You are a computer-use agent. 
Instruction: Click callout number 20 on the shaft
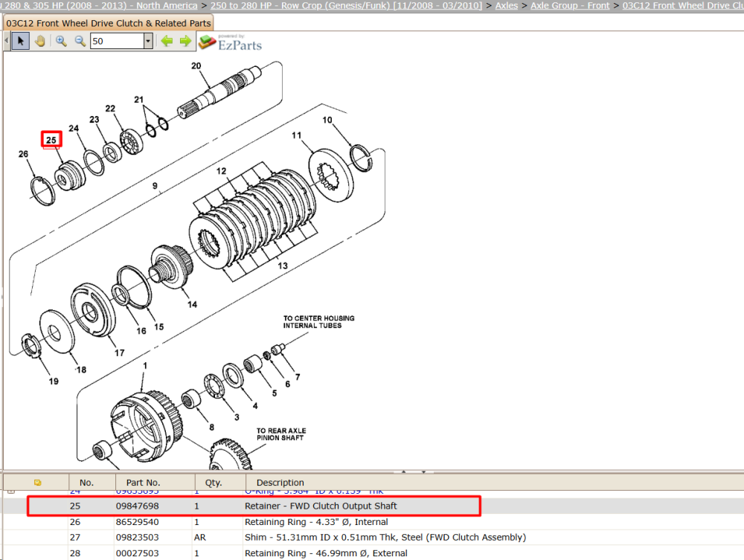[x=196, y=66]
